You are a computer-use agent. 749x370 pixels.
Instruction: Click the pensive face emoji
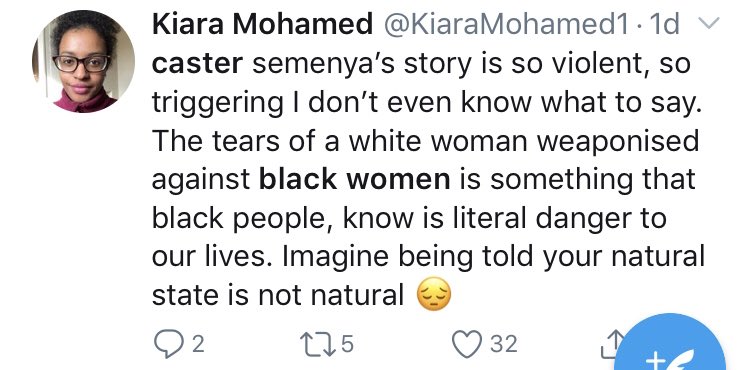pyautogui.click(x=434, y=295)
